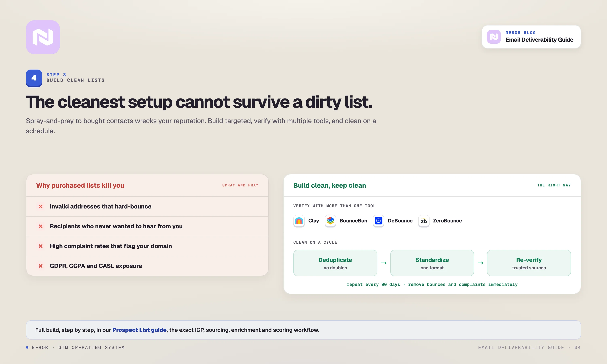This screenshot has width=607, height=364.
Task: Click the DeBounce tool icon
Action: tap(378, 221)
